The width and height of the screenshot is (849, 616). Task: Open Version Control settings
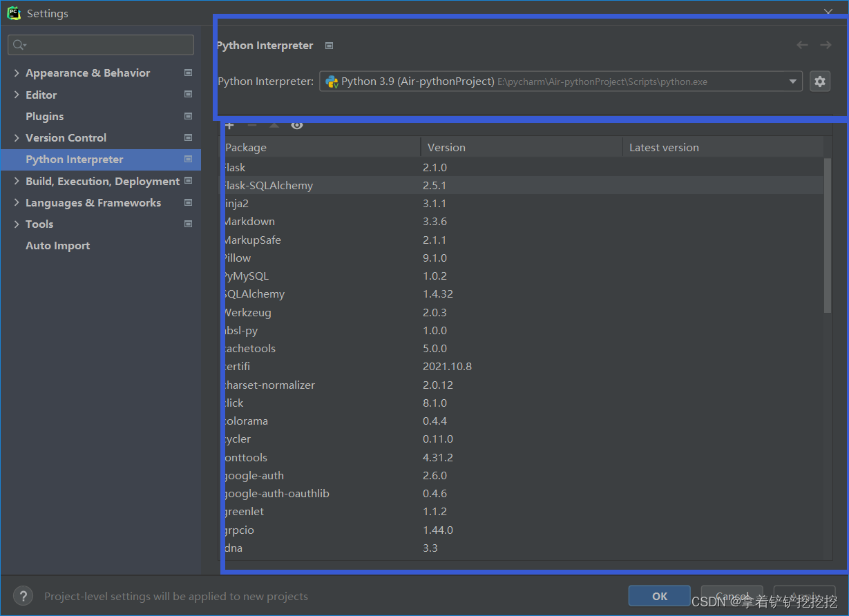click(66, 137)
